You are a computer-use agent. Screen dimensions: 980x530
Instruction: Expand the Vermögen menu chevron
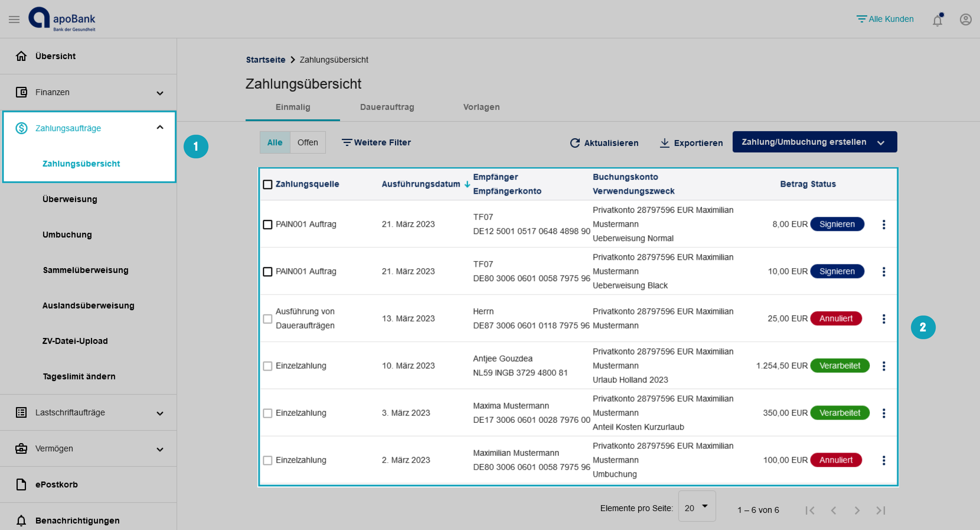coord(160,449)
